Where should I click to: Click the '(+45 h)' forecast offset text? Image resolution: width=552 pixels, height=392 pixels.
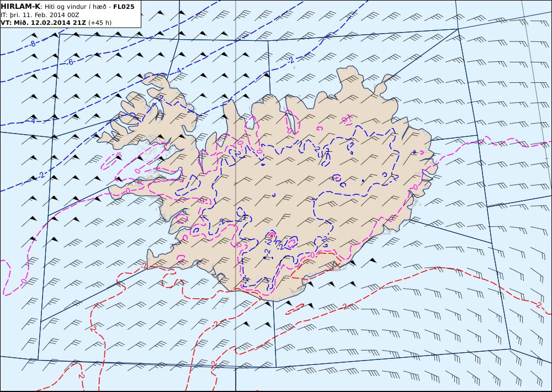99,23
